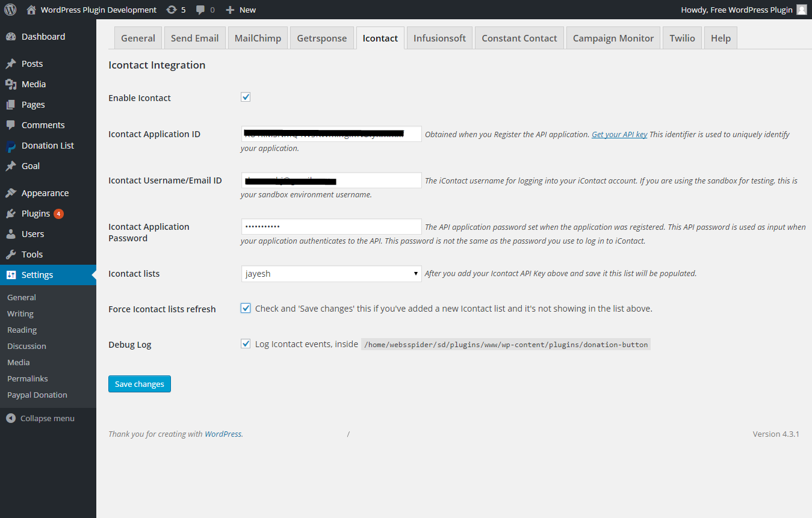
Task: Switch to the Campaign Monitor tab
Action: tap(613, 38)
